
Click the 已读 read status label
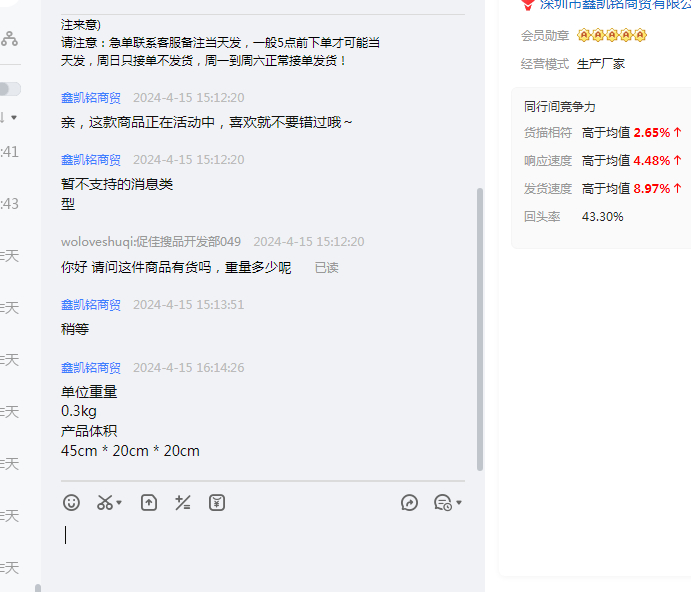[327, 268]
